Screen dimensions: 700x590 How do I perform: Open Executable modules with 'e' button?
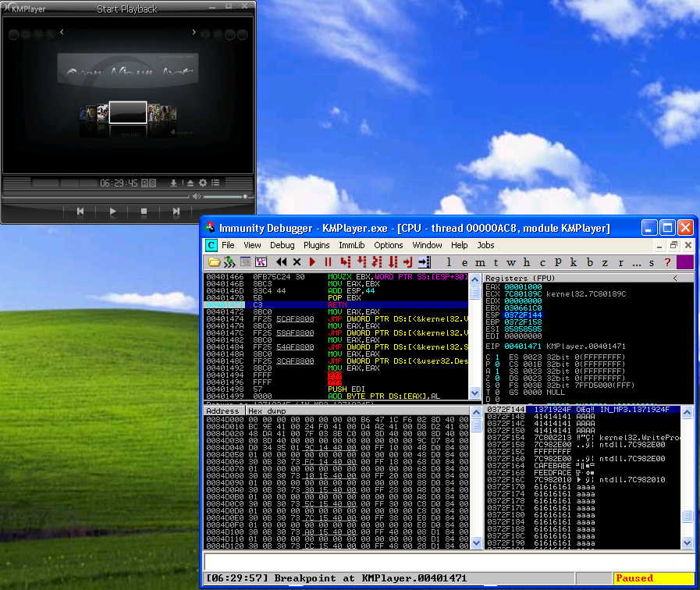tap(465, 262)
